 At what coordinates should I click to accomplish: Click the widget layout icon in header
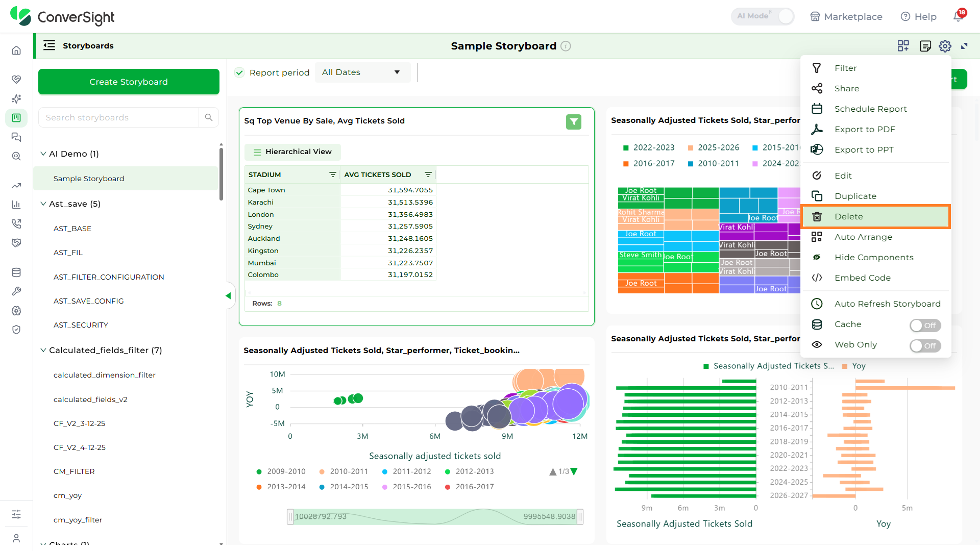pos(903,46)
